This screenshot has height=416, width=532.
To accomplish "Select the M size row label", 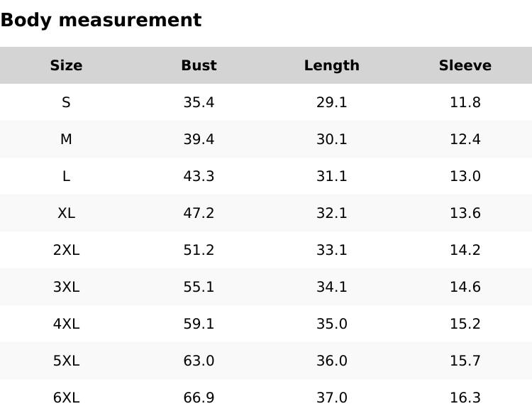I will pos(66,139).
